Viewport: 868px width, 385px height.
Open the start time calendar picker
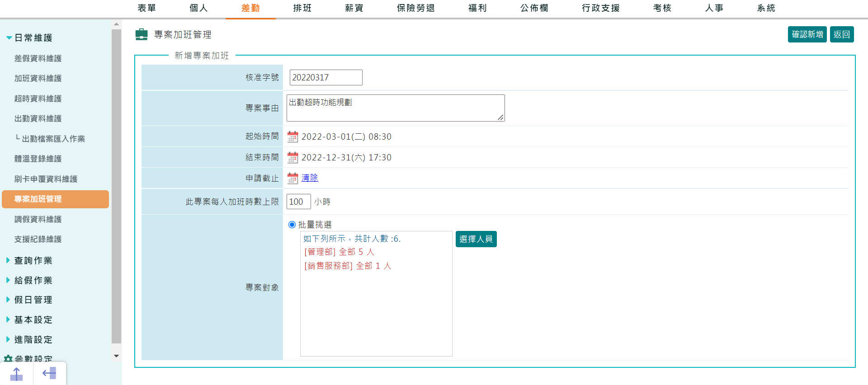tap(292, 136)
